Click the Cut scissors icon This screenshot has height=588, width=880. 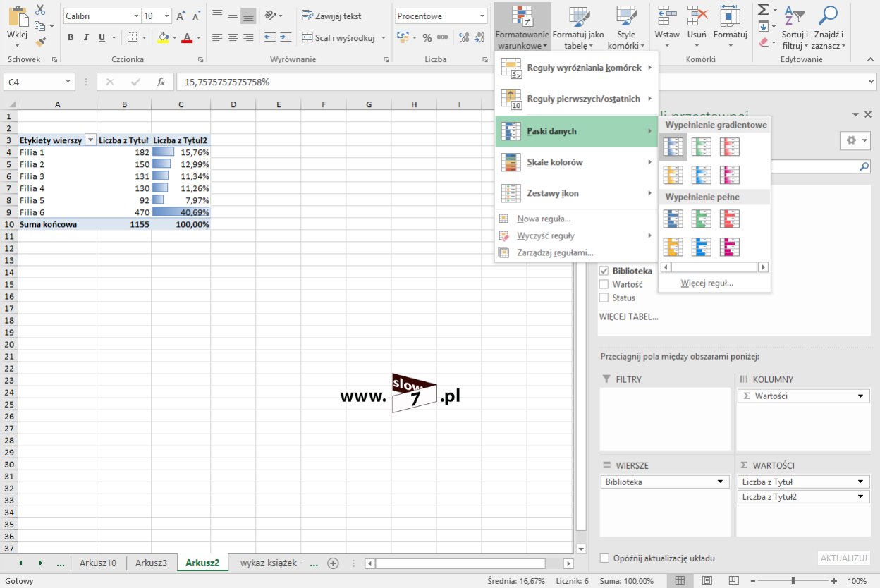40,10
